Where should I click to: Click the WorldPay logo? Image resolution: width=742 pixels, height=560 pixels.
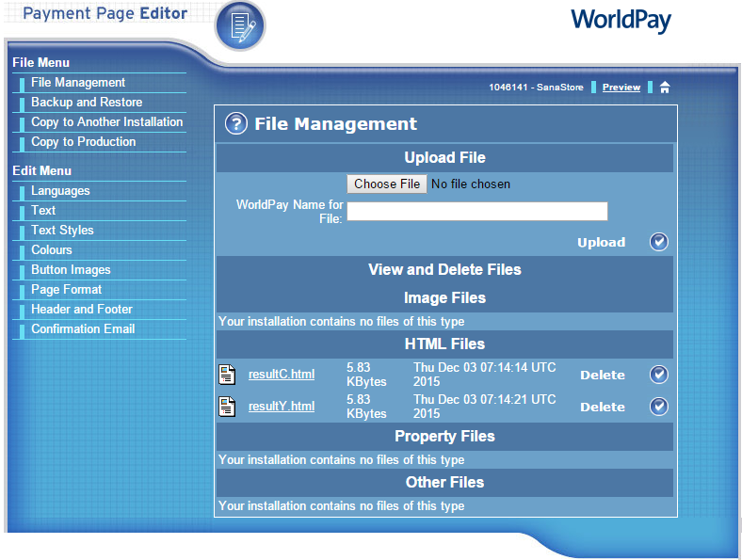(x=621, y=21)
